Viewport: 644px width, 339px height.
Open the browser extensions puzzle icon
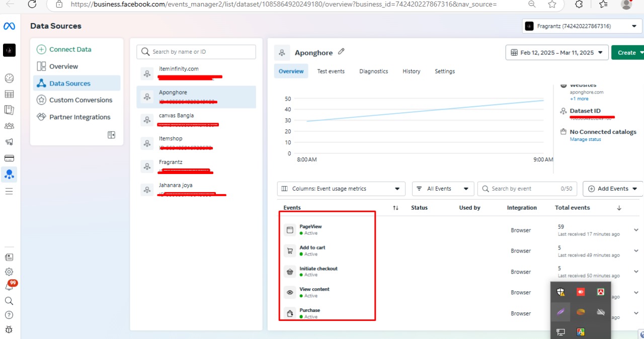tap(579, 4)
